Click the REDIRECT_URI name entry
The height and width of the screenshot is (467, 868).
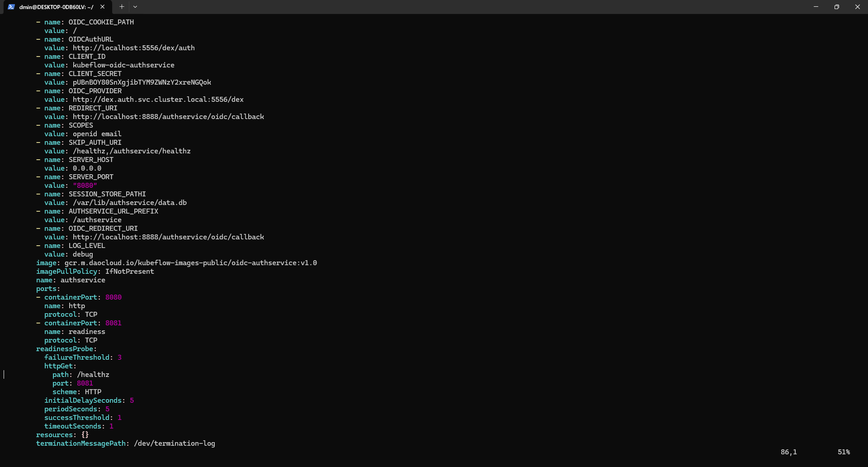pos(93,108)
